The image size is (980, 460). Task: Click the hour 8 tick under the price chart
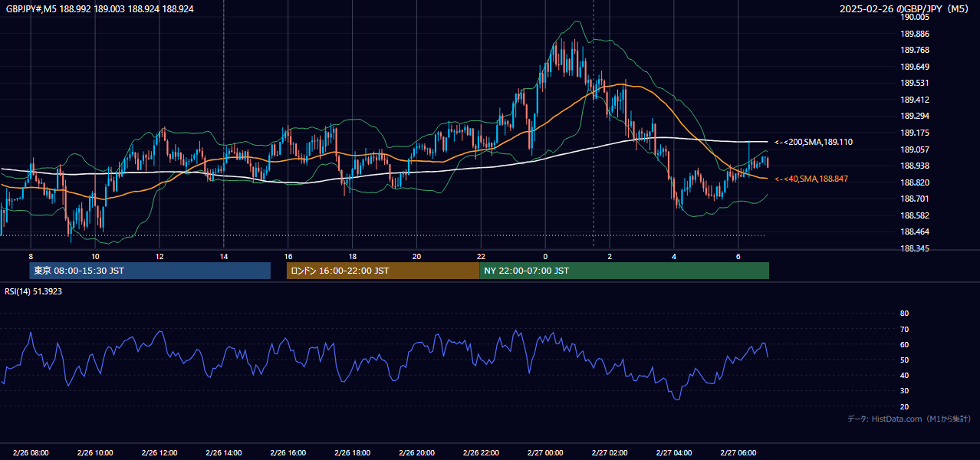[x=31, y=256]
